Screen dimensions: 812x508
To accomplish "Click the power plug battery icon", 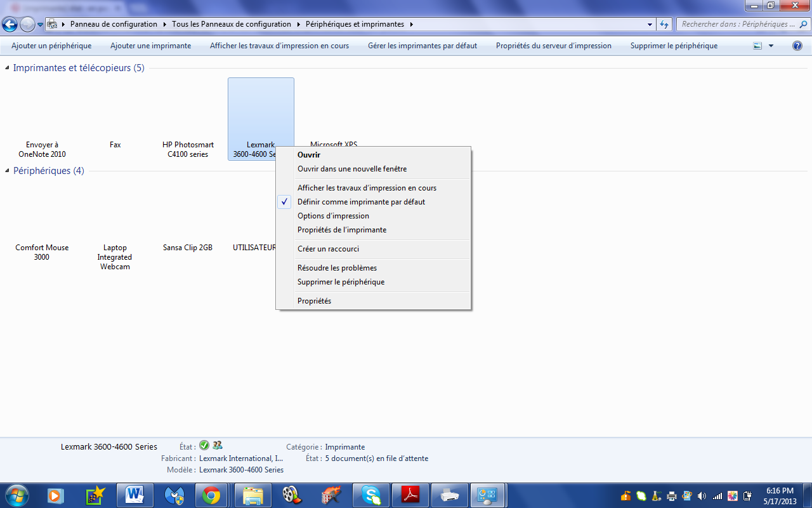I will [748, 496].
